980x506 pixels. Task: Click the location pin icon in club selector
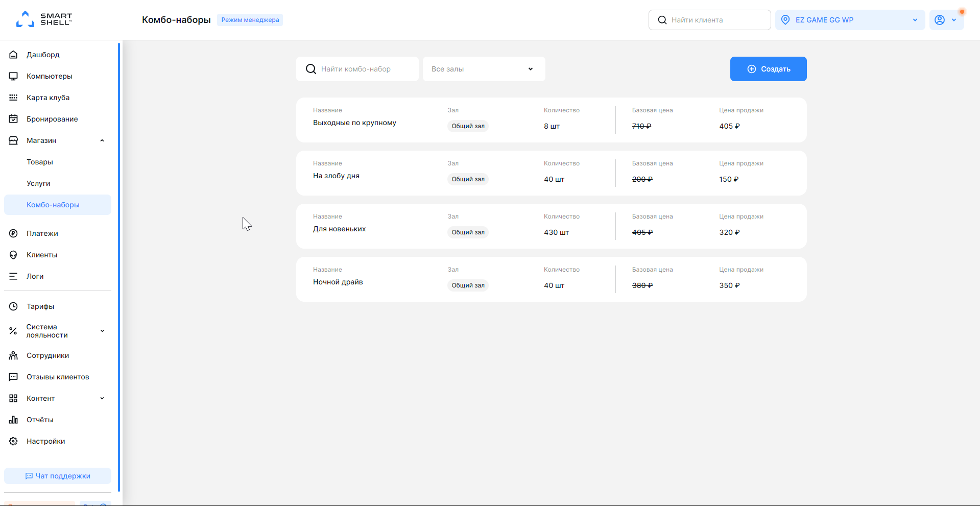(785, 20)
